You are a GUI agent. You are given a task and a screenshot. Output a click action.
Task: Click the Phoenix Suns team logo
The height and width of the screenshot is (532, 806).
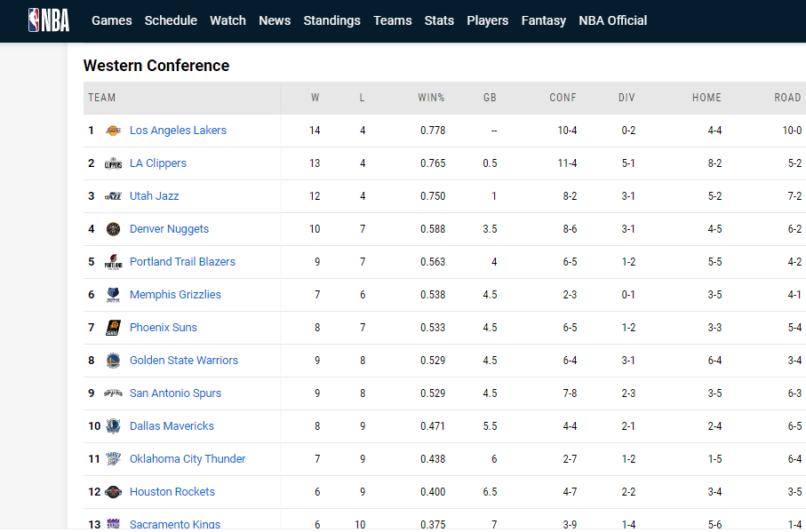point(113,328)
